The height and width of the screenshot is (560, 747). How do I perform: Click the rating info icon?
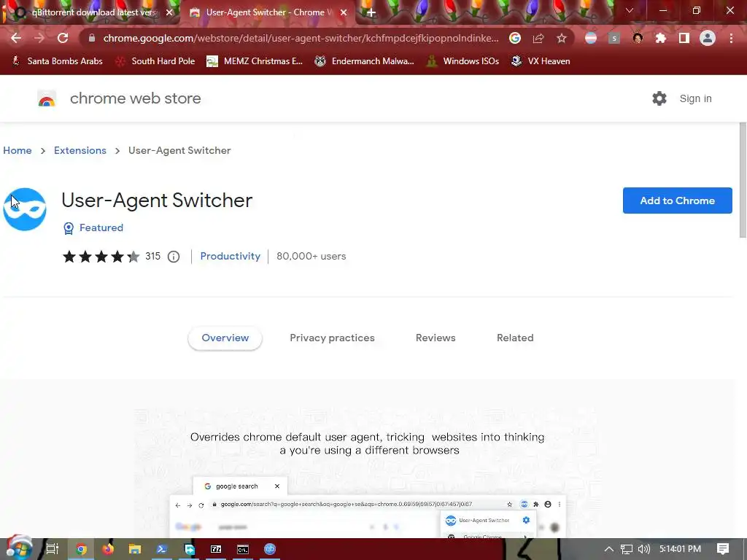point(174,257)
